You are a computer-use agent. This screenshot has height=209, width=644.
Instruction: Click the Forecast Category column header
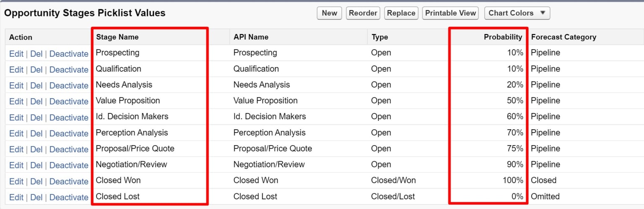coord(563,37)
